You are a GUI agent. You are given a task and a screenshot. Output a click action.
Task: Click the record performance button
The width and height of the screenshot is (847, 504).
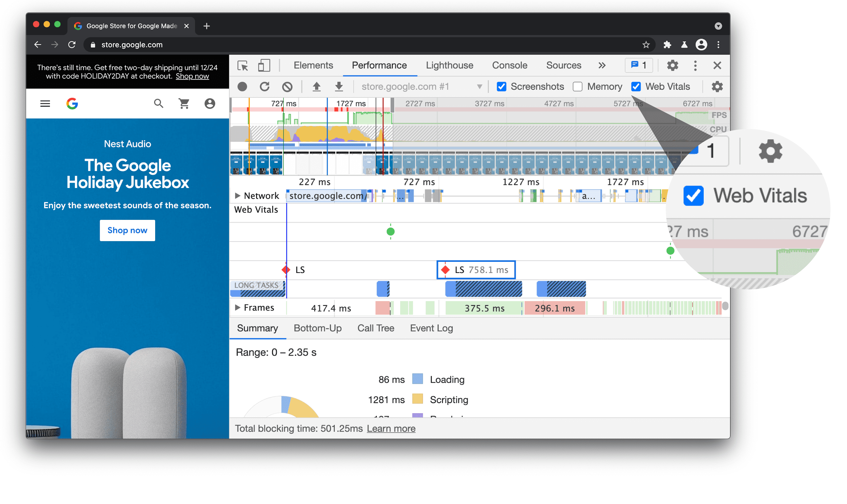pos(243,86)
